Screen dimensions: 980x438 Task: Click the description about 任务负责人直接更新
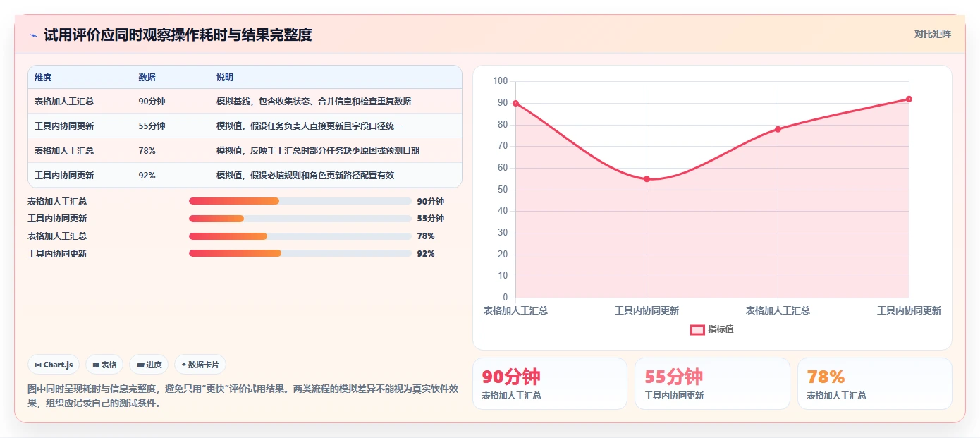click(x=310, y=126)
